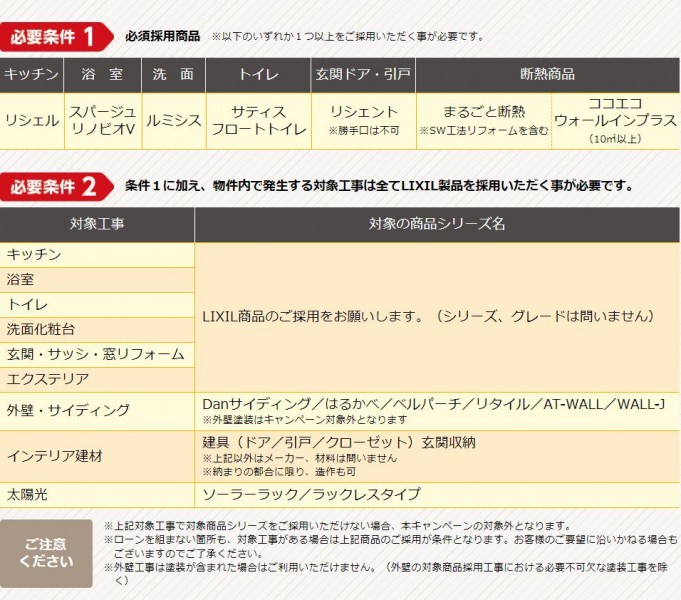
Task: Click the トイレ header in table 1
Action: [x=258, y=75]
